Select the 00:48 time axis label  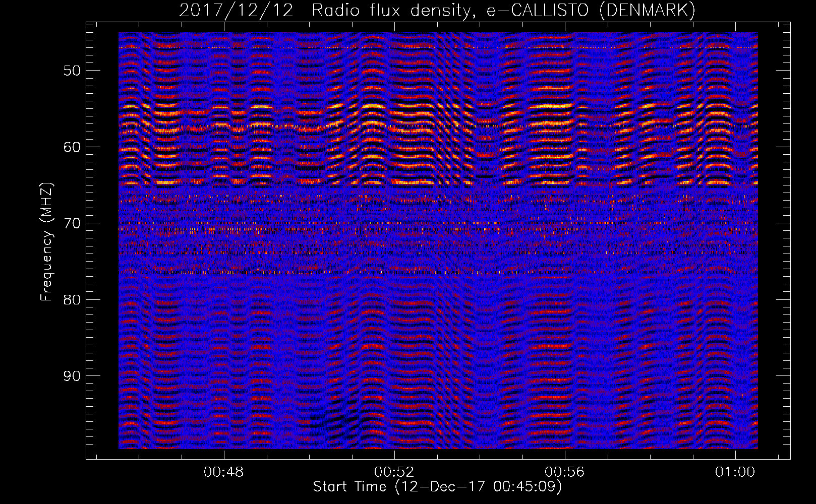point(223,472)
